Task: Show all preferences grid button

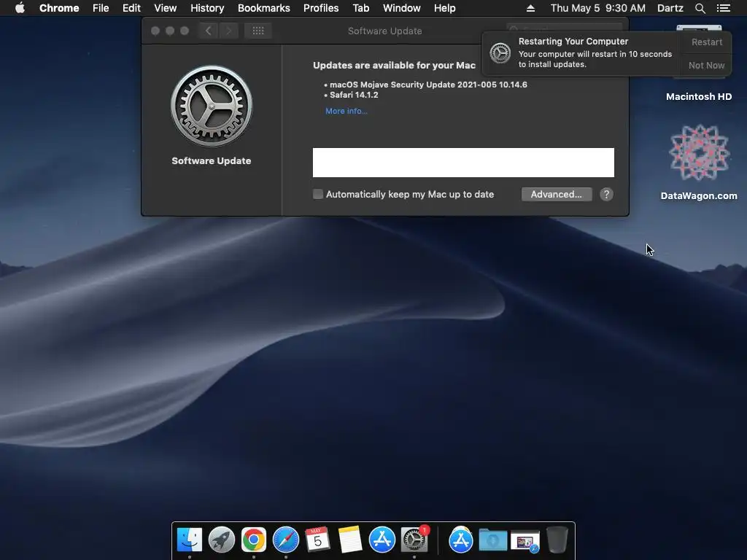Action: click(x=258, y=31)
